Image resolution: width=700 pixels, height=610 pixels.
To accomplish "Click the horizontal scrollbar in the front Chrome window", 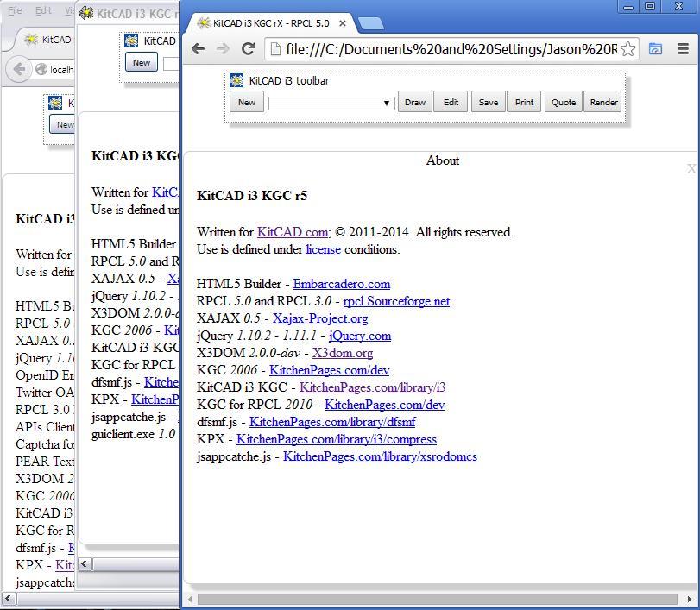I will pos(438,599).
